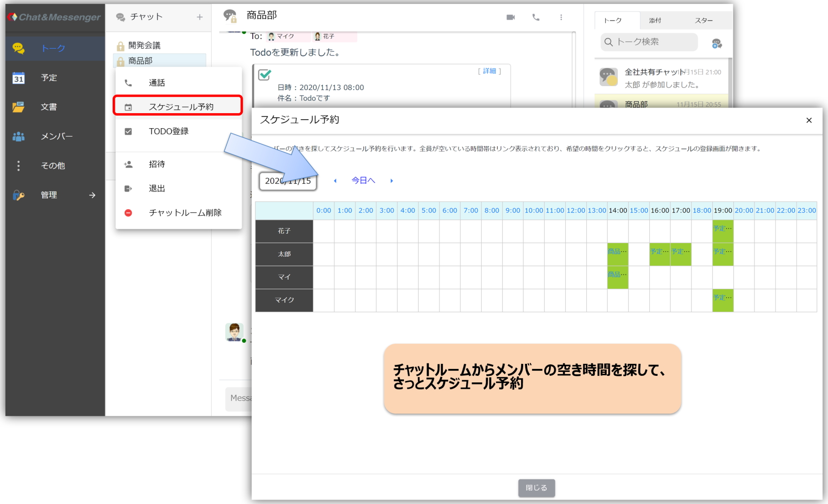The image size is (828, 504).
Task: Click the phone call icon in chat header
Action: [x=536, y=18]
